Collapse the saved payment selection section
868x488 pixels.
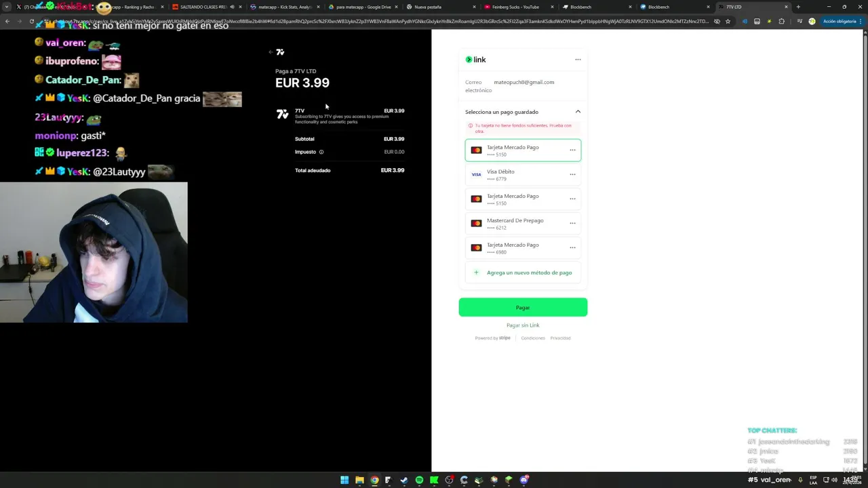(x=578, y=112)
